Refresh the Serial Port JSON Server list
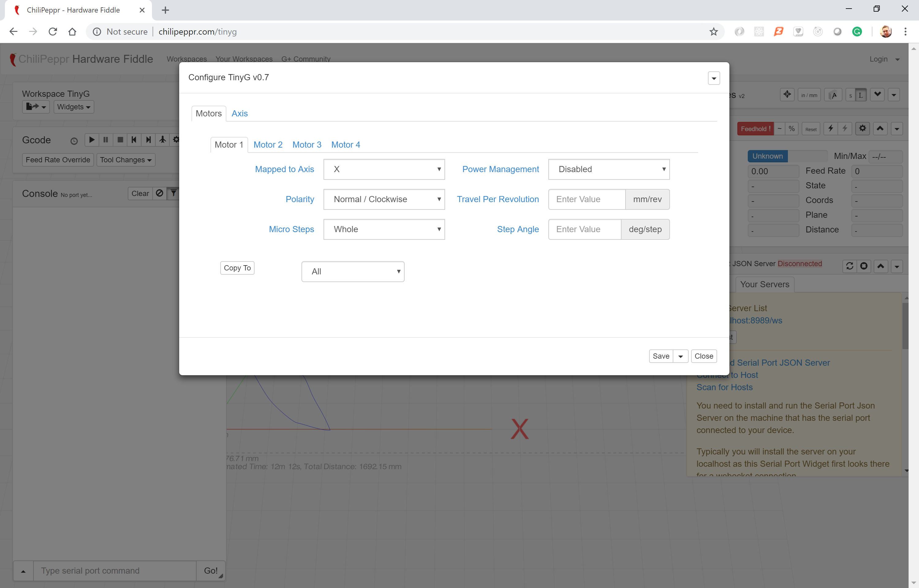This screenshot has width=919, height=588. (849, 266)
